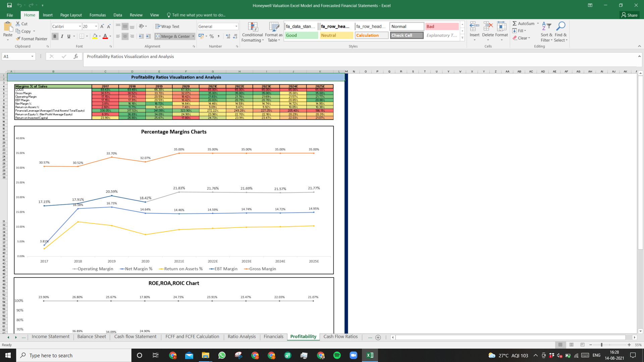Open the Ratio Analysis sheet tab
644x362 pixels.
click(241, 337)
